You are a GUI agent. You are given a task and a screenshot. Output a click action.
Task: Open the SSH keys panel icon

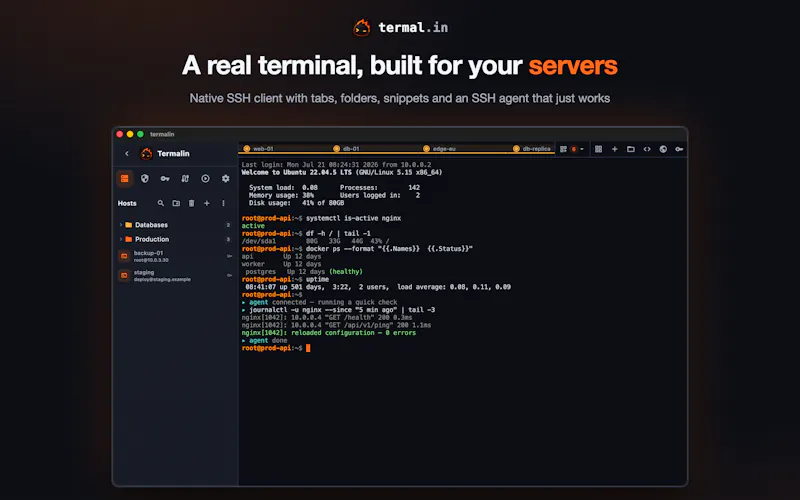click(165, 179)
